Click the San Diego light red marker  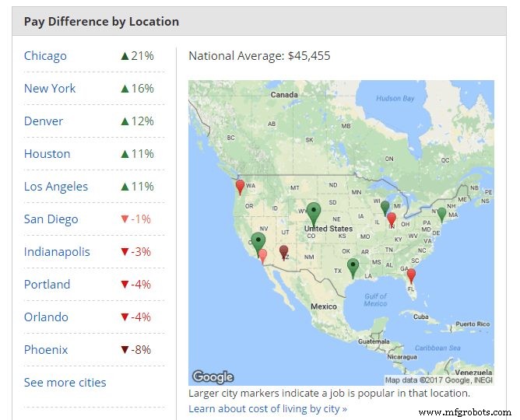point(263,254)
